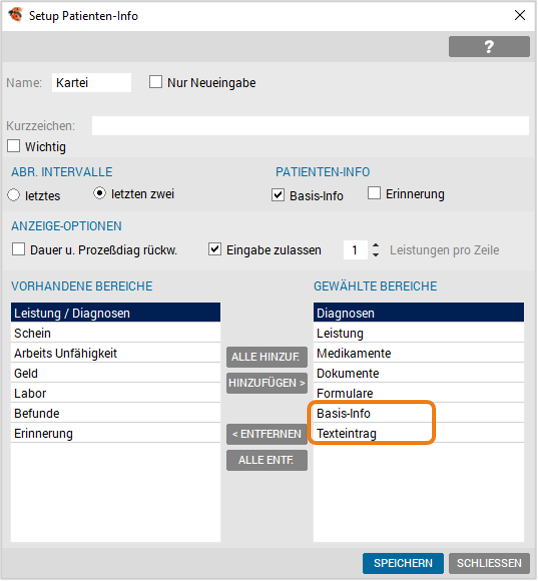Screen dimensions: 538x581
Task: Click the ladybug app icon in title bar
Action: (x=16, y=15)
